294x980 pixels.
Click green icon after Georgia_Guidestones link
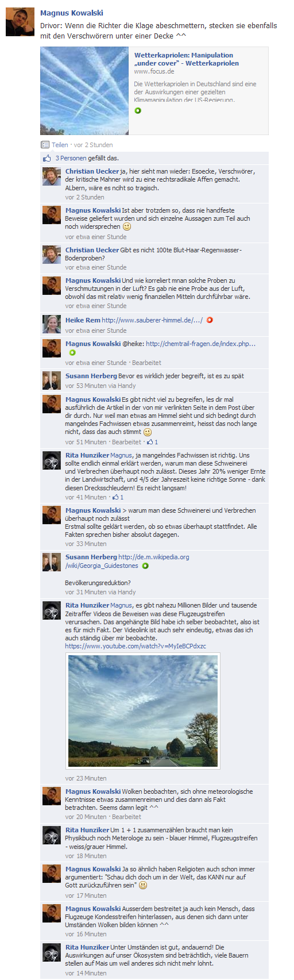(x=145, y=566)
